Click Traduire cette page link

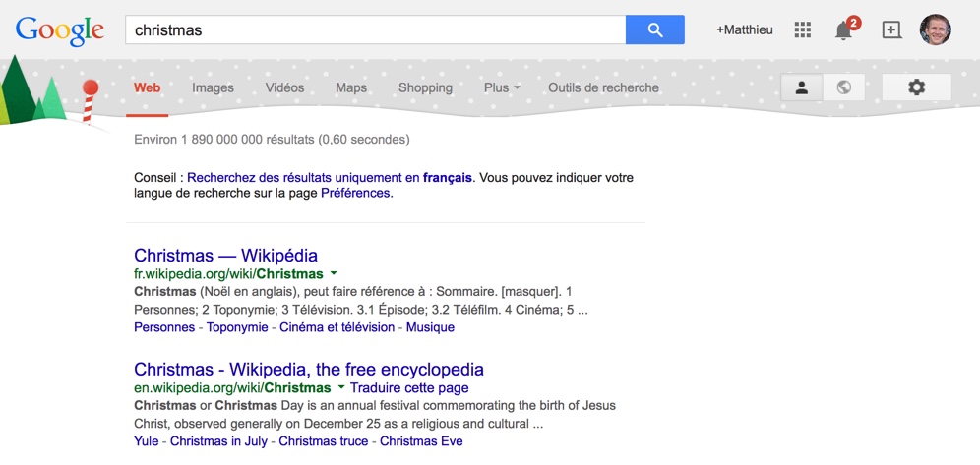(x=409, y=388)
